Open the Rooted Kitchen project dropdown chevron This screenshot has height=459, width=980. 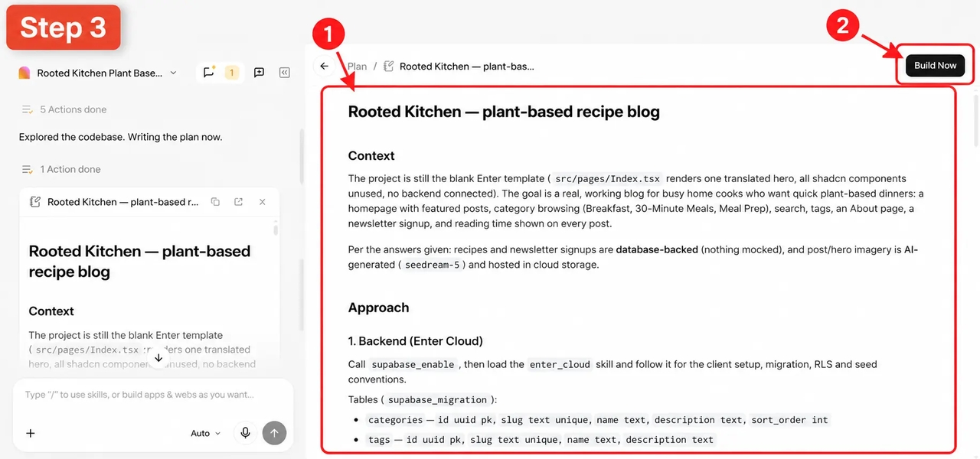tap(173, 73)
